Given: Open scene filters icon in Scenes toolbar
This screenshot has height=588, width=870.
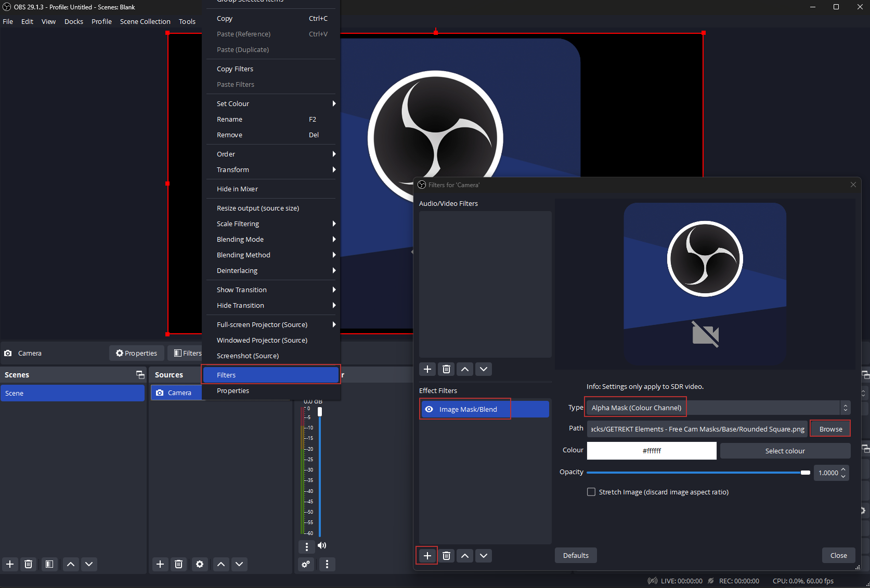Looking at the screenshot, I should 49,564.
